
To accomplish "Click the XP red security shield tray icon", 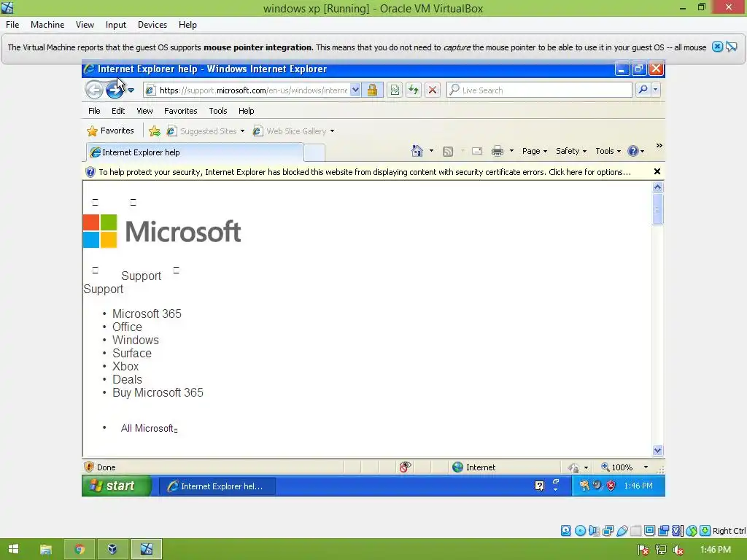I will 611,486.
